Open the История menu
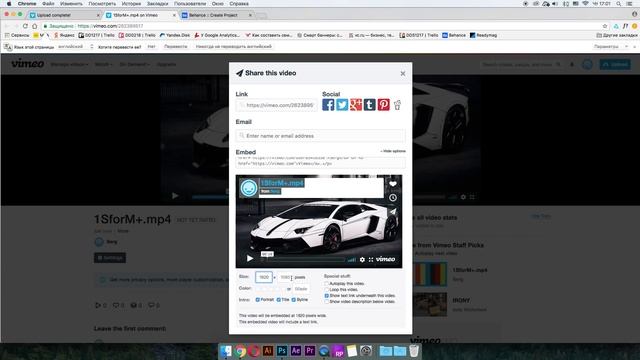 pyautogui.click(x=131, y=4)
